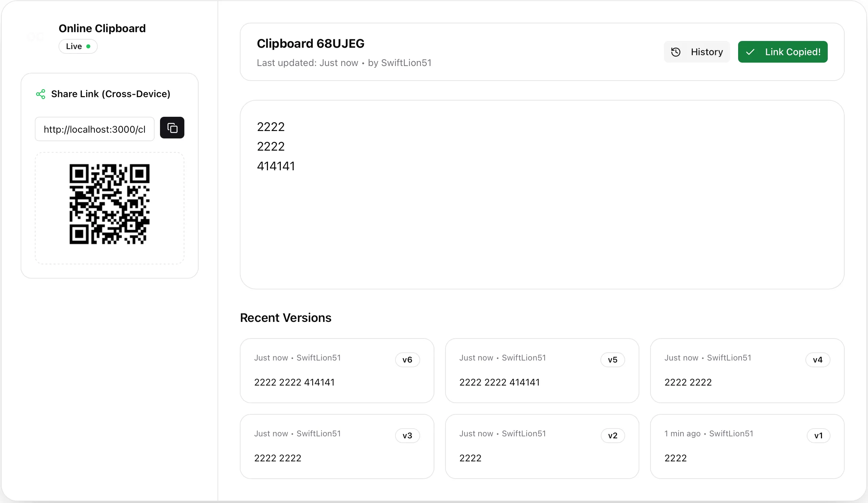Open the History panel
This screenshot has width=868, height=503.
[696, 52]
